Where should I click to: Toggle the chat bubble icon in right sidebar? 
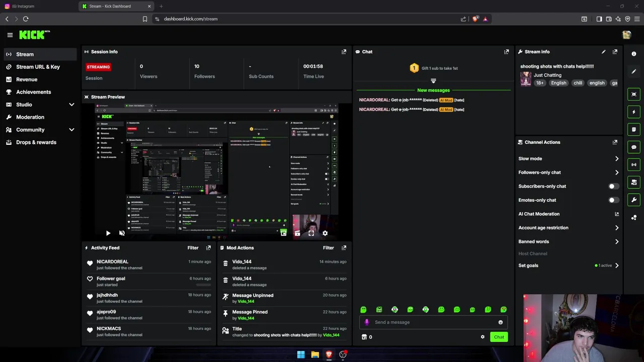click(634, 147)
